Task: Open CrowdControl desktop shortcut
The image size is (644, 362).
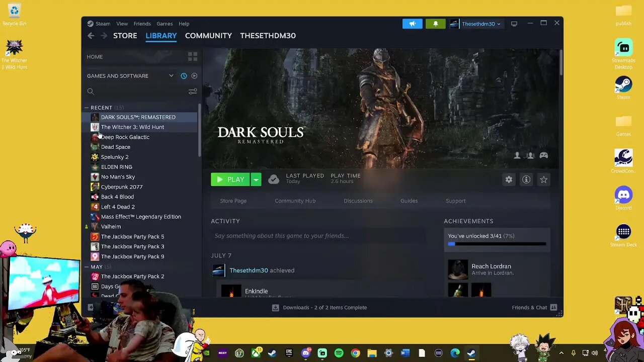Action: coord(623,161)
